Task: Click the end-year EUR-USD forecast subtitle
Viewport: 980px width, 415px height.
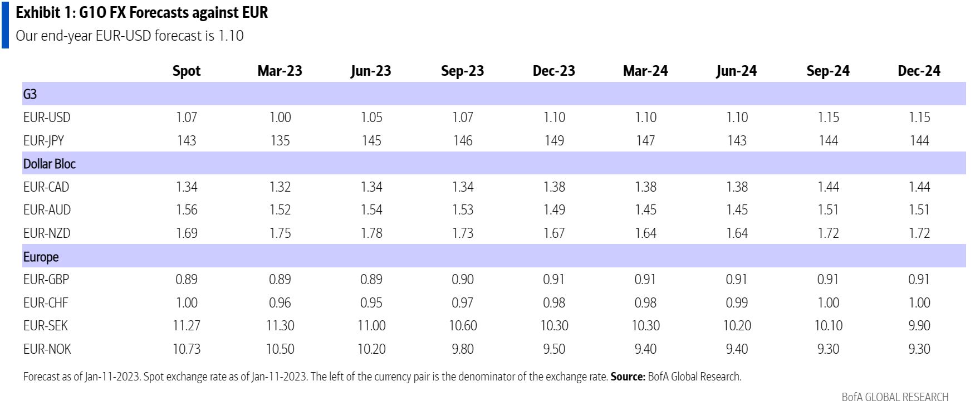Action: [129, 36]
